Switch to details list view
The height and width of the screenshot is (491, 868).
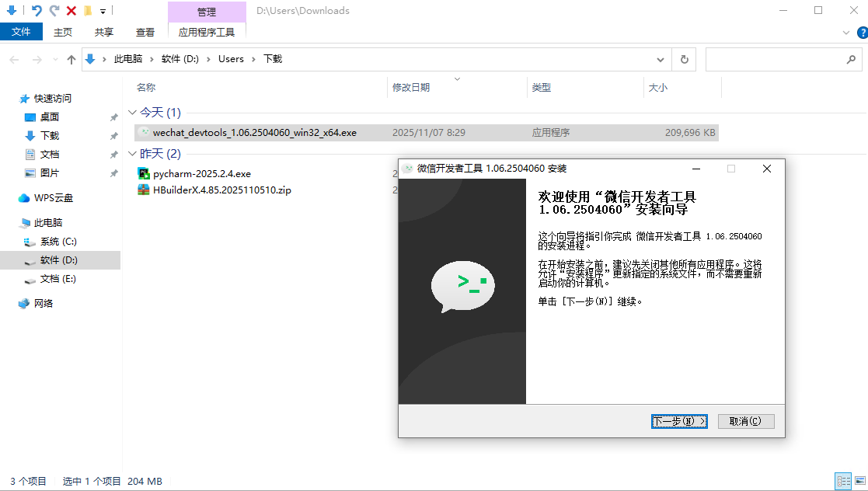(842, 482)
